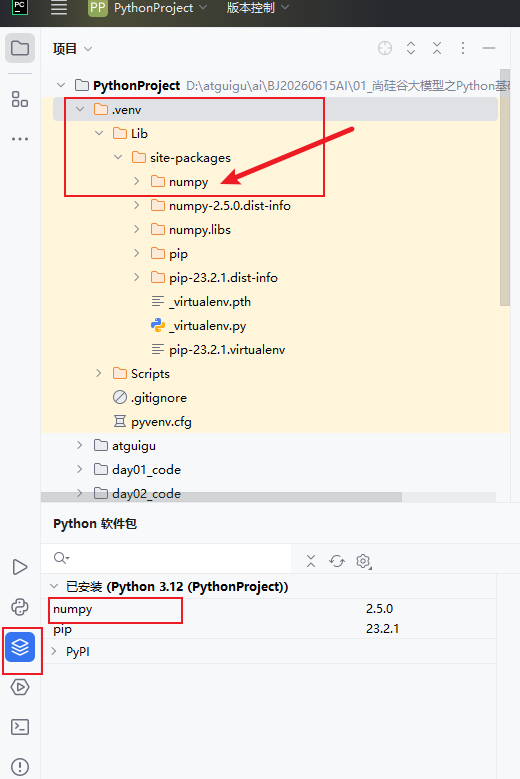
Task: Open the Problems tool window icon
Action: pos(20,767)
